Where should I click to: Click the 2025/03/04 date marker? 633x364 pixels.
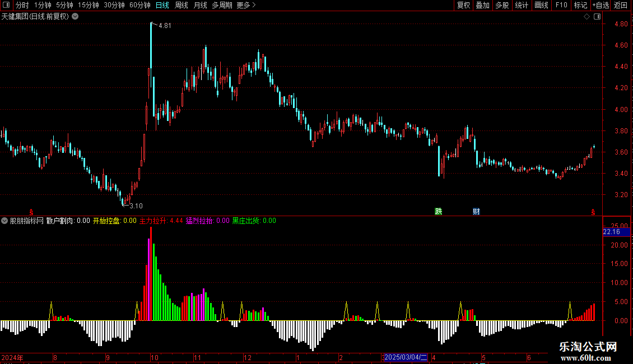(x=406, y=357)
